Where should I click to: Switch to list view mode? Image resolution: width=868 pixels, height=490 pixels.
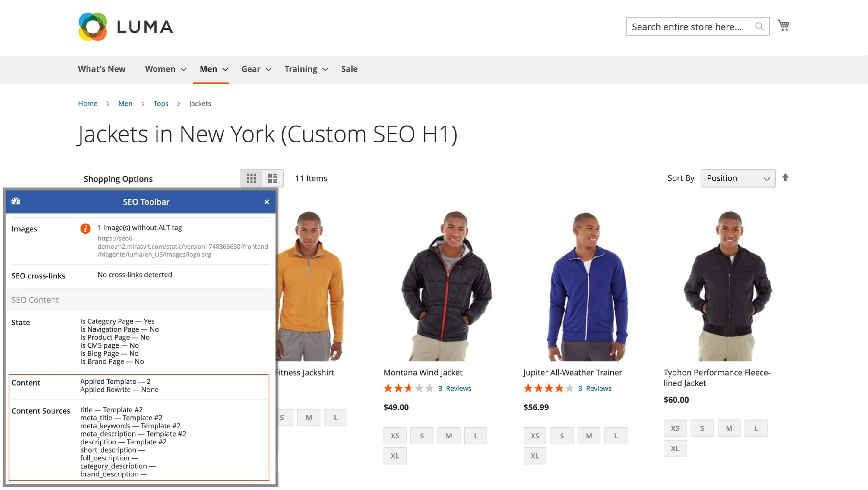(272, 178)
